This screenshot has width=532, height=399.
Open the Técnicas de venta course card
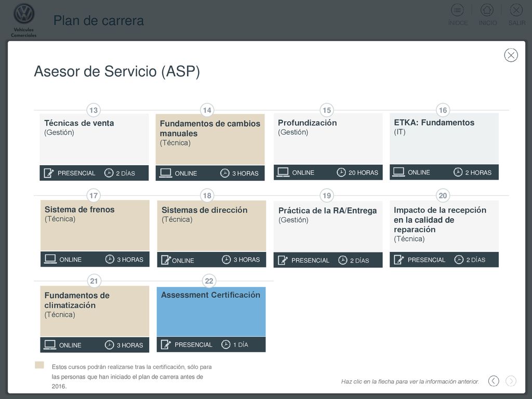point(94,147)
